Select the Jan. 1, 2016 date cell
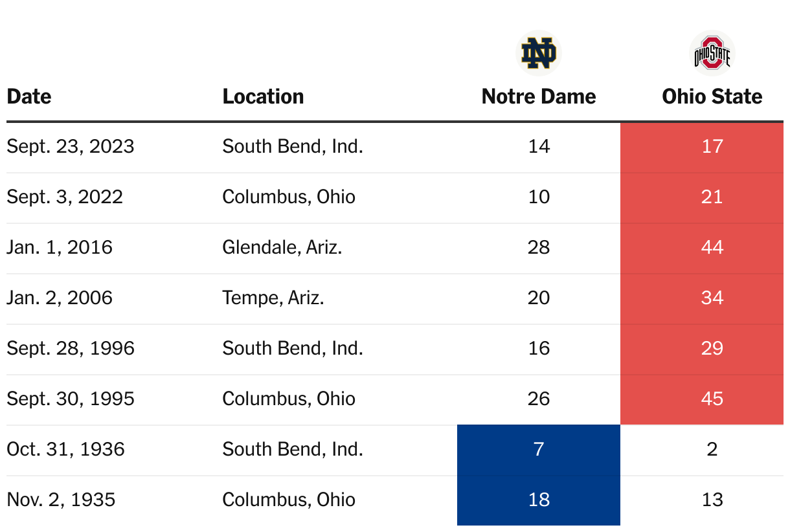This screenshot has width=790, height=532. point(60,247)
